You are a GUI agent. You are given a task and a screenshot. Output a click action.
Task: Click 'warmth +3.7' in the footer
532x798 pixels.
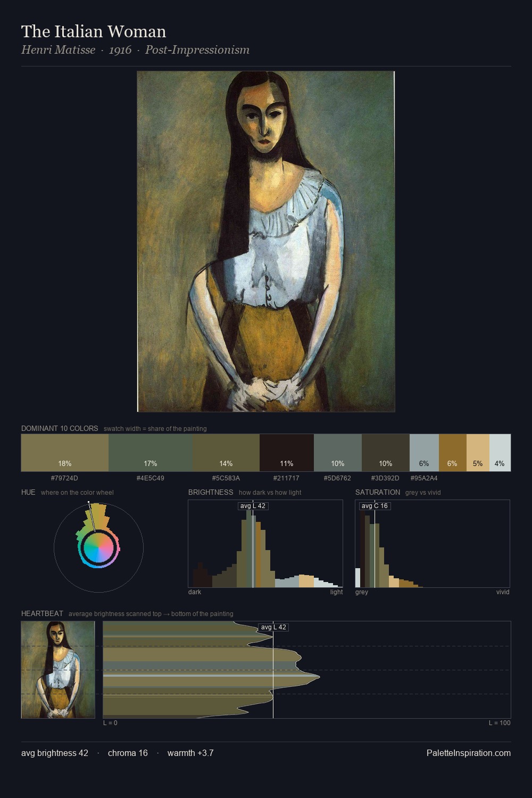tap(190, 753)
